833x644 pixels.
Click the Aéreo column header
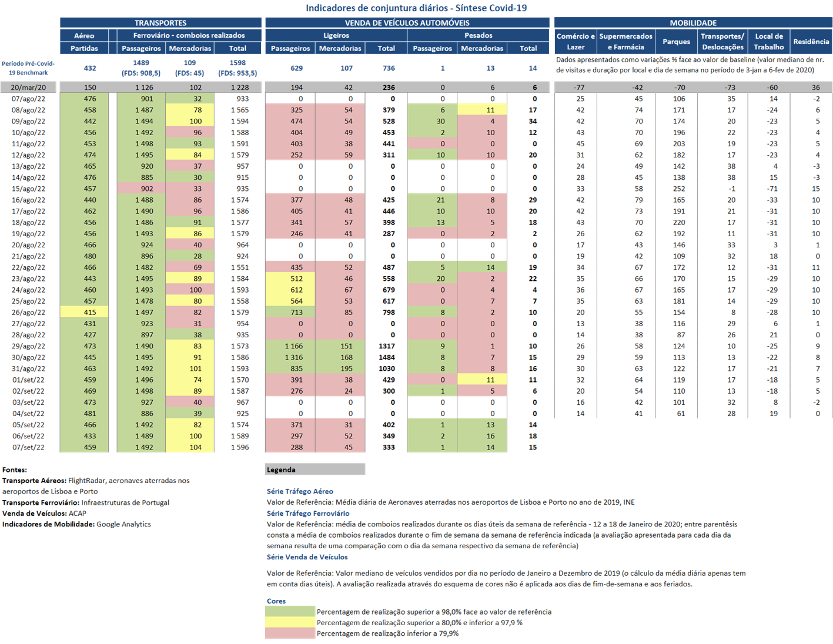(84, 36)
